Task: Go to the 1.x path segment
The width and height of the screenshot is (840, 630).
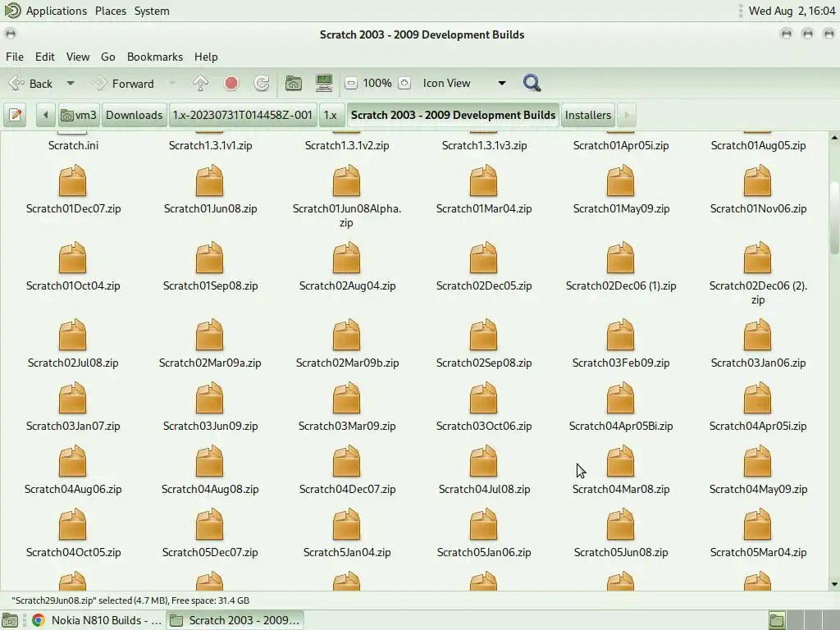Action: click(331, 115)
